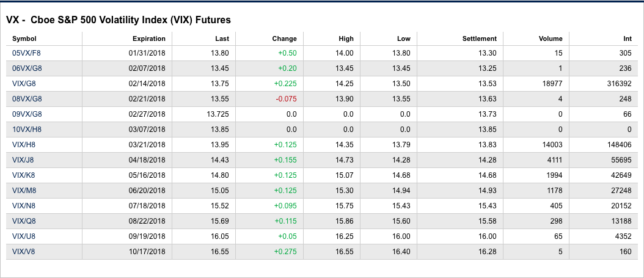644x278 pixels.
Task: Open the VIX/H8 March futures link
Action: tap(23, 145)
